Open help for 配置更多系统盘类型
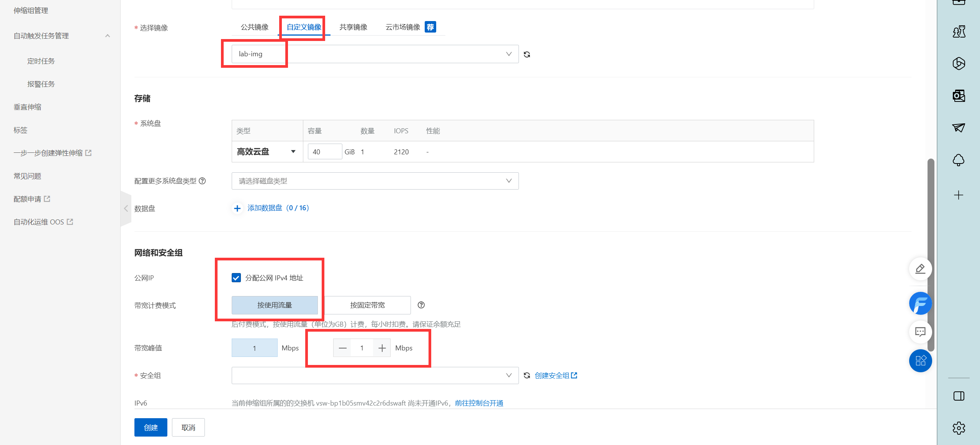Screen dimensions: 980x445 [202, 181]
